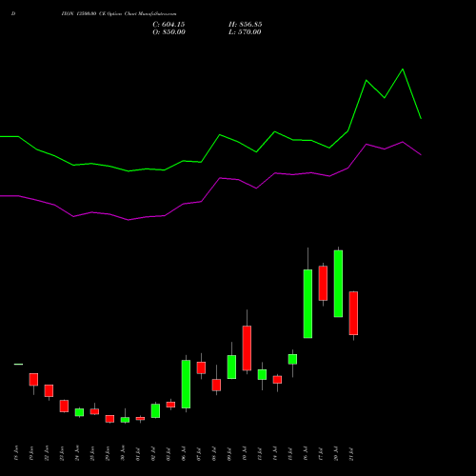Click the tall green candle for 20 Jul
Screen dimensions: 476x476
[x=338, y=284]
